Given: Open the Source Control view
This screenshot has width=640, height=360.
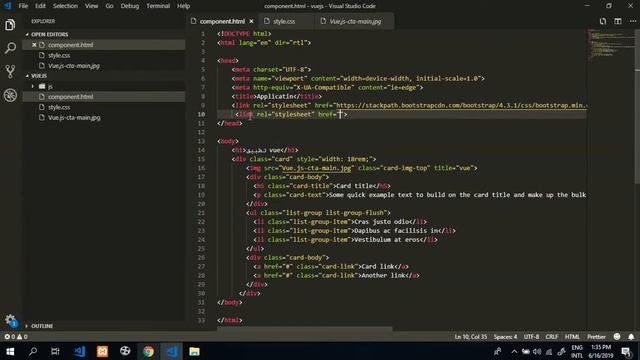Looking at the screenshot, I should (x=10, y=72).
